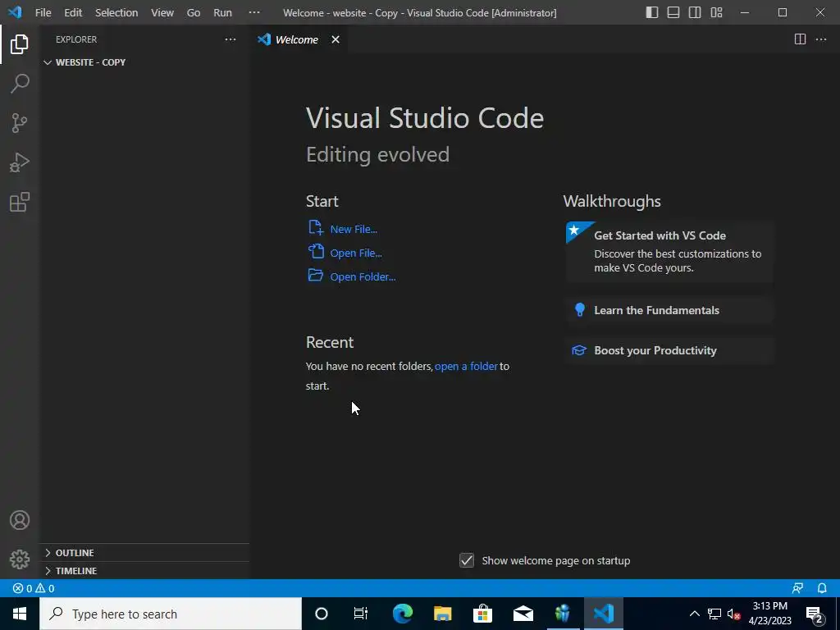
Task: Expand the TIMELINE section
Action: click(144, 571)
